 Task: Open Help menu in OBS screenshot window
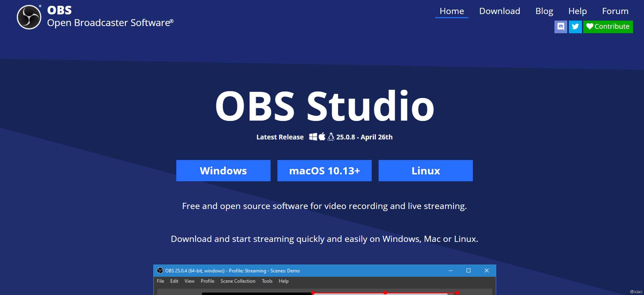(x=284, y=281)
